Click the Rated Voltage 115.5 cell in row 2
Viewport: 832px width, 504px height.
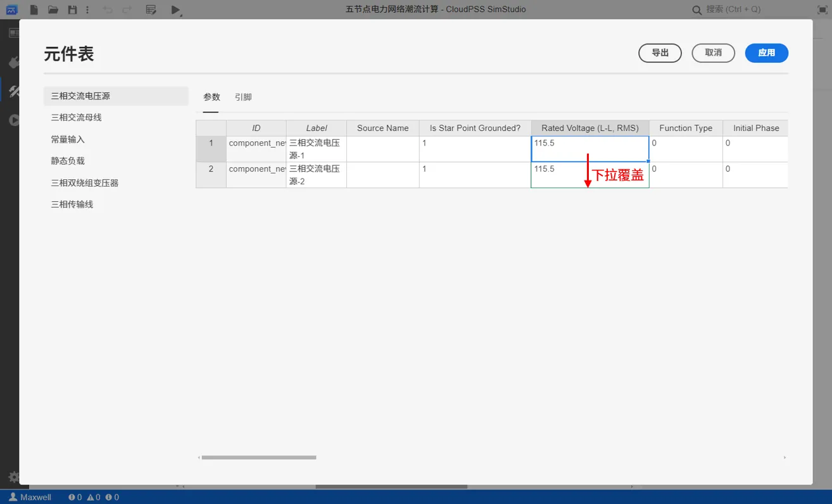(590, 175)
